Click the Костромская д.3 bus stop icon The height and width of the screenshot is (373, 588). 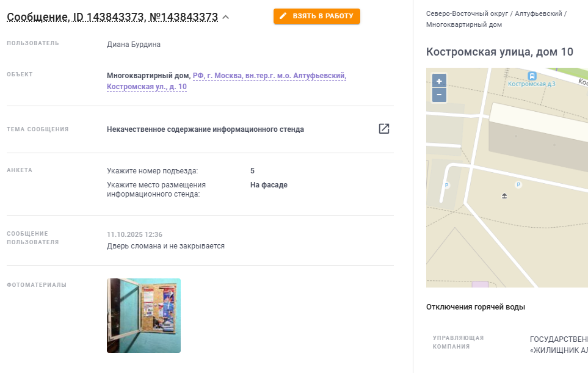(x=532, y=76)
